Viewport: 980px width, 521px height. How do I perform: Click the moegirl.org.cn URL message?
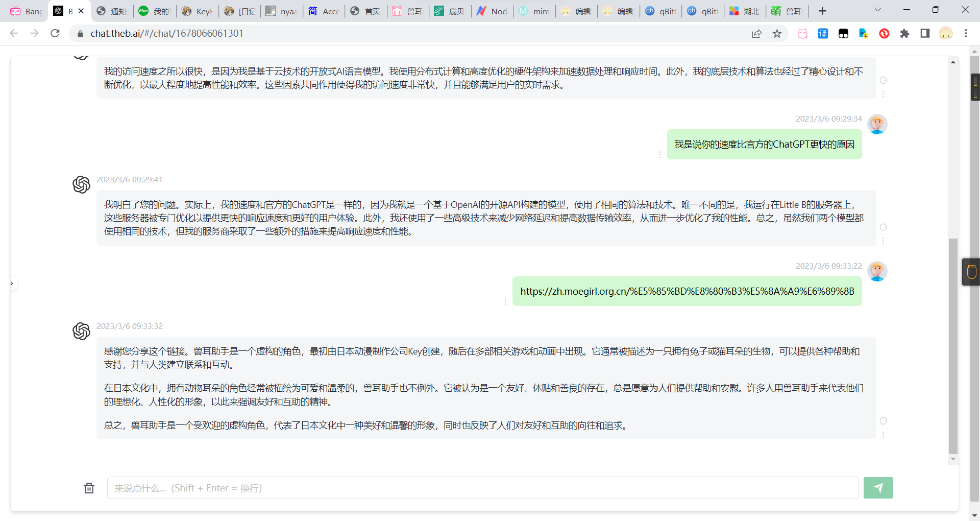(687, 292)
